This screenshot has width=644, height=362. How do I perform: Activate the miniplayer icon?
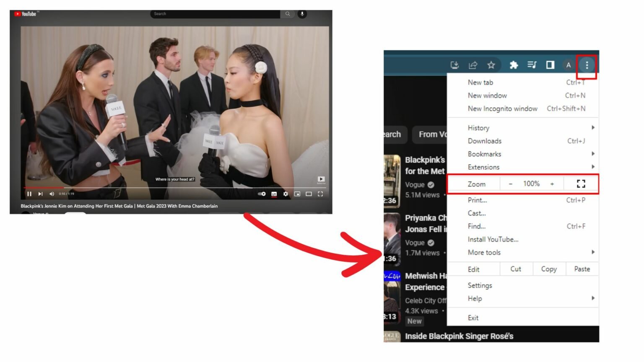(x=297, y=194)
